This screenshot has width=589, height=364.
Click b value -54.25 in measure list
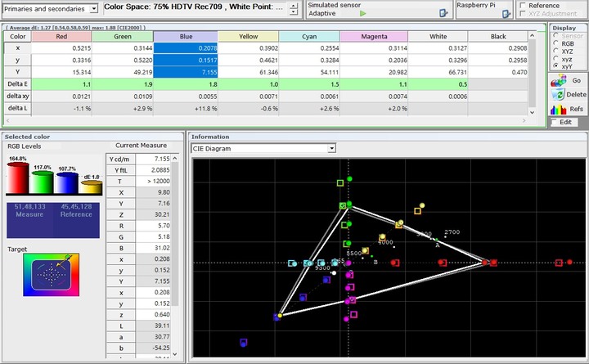click(x=153, y=348)
